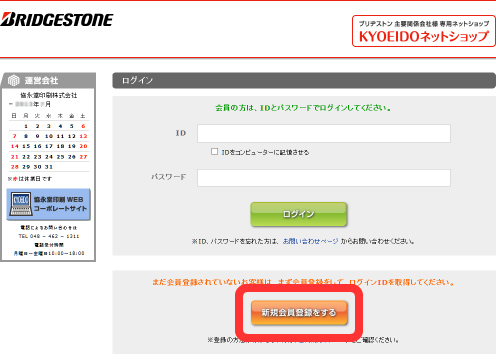
Task: Check the IDをコンピューターに記憶させる box
Action: pyautogui.click(x=214, y=152)
